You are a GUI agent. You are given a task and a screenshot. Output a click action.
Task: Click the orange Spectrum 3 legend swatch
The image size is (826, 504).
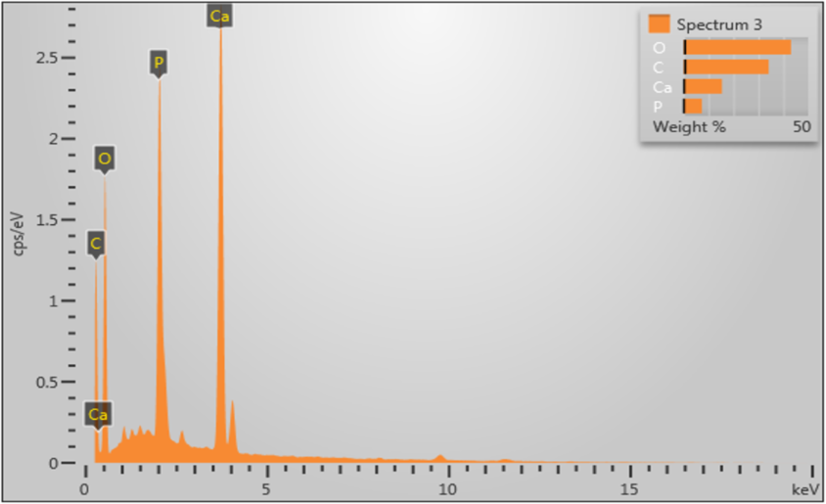pyautogui.click(x=659, y=23)
